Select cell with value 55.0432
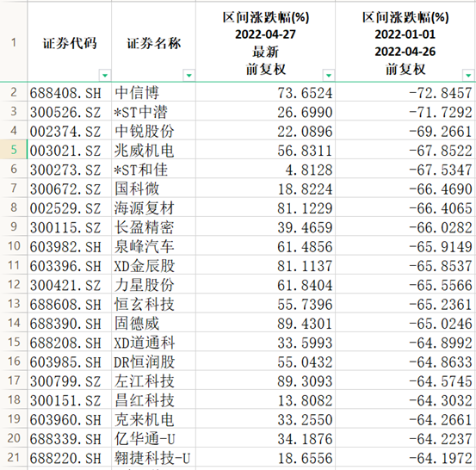The width and height of the screenshot is (476, 470). click(266, 362)
